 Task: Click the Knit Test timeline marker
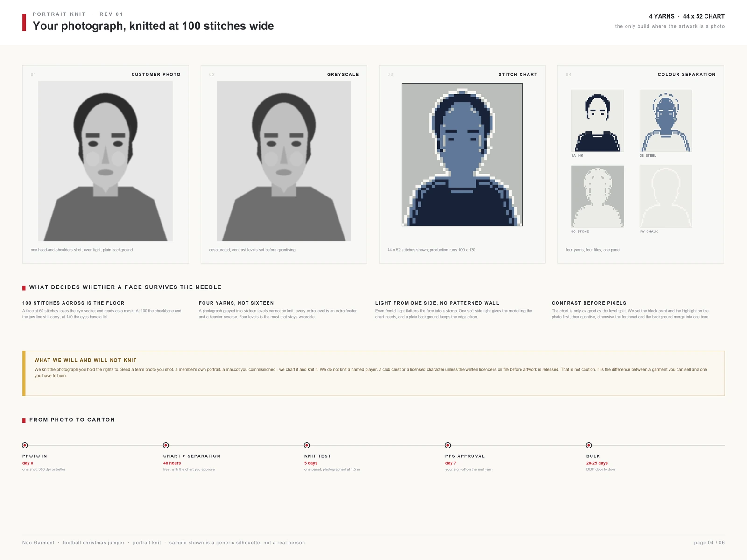tap(307, 445)
